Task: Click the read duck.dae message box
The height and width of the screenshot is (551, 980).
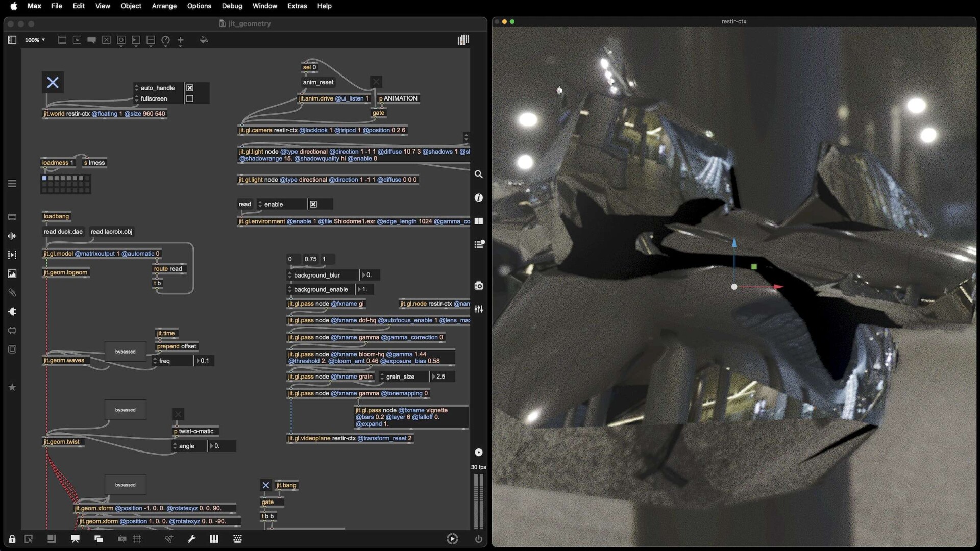Action: coord(63,232)
